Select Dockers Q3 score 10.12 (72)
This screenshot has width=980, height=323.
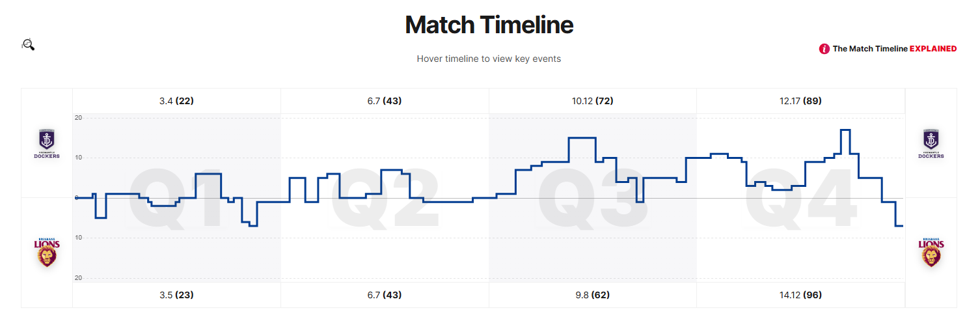[592, 101]
